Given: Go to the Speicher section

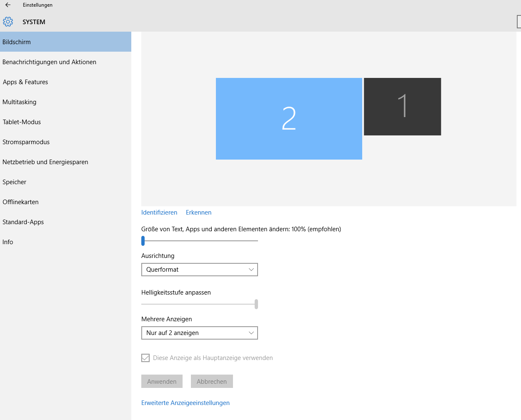Looking at the screenshot, I should pos(65,182).
